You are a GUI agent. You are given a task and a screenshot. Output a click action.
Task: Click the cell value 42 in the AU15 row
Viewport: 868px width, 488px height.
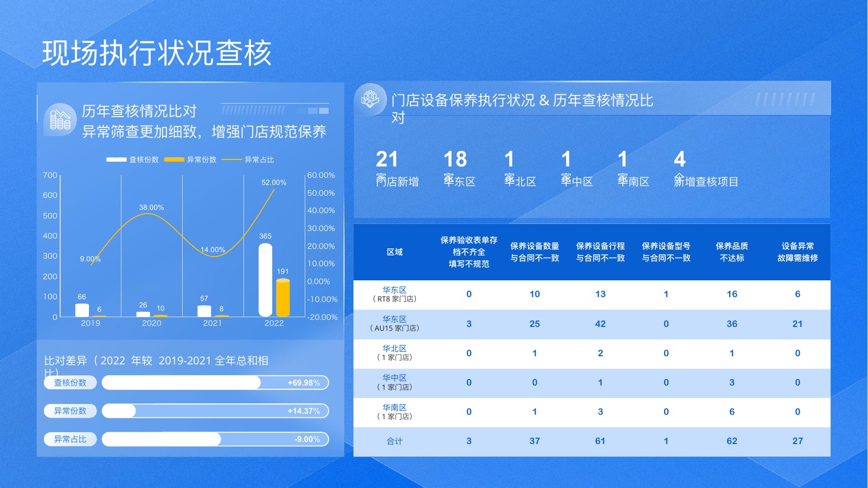[600, 324]
